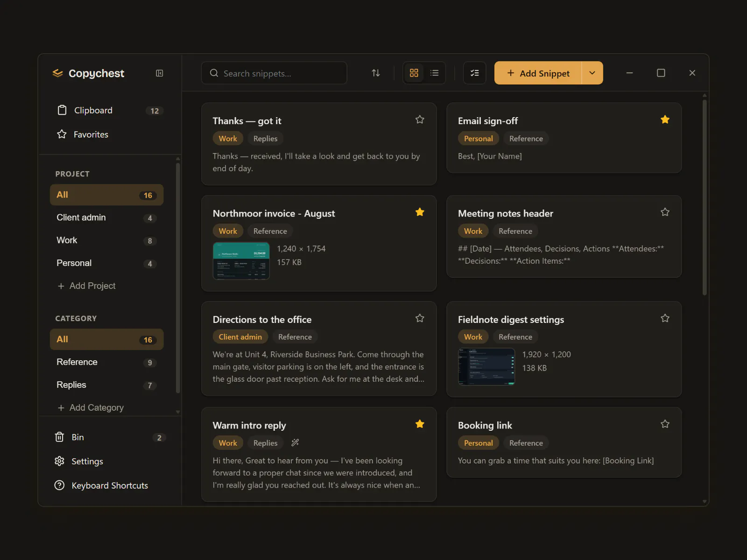Switch to list view

(x=435, y=73)
